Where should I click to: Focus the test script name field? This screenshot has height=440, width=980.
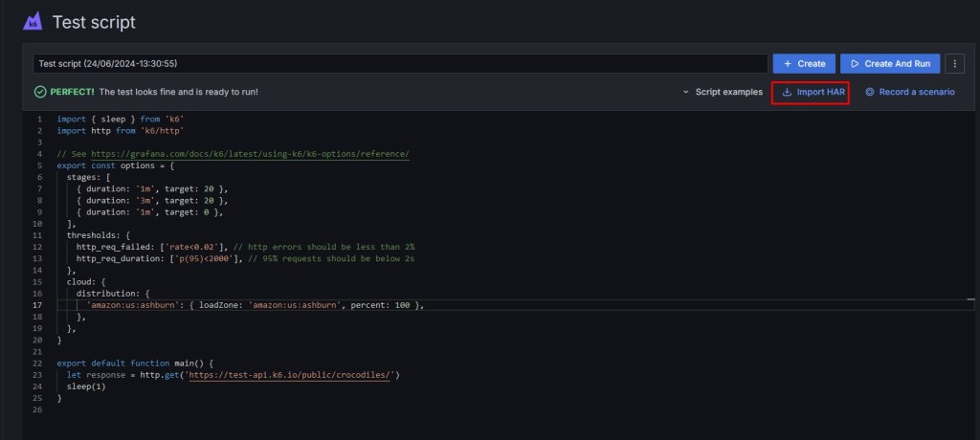pos(400,63)
